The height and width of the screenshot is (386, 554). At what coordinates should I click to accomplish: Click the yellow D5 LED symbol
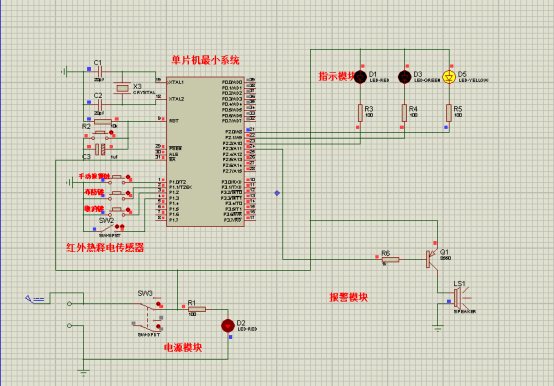pos(449,77)
